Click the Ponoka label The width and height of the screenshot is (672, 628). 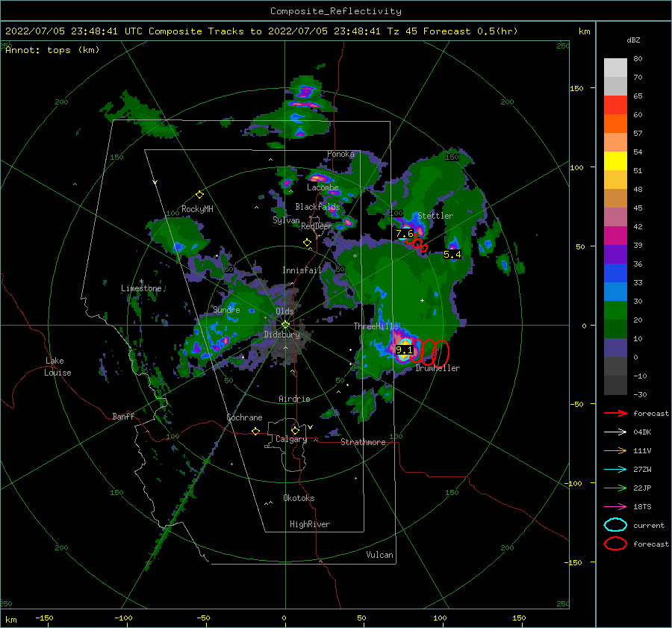click(x=340, y=154)
